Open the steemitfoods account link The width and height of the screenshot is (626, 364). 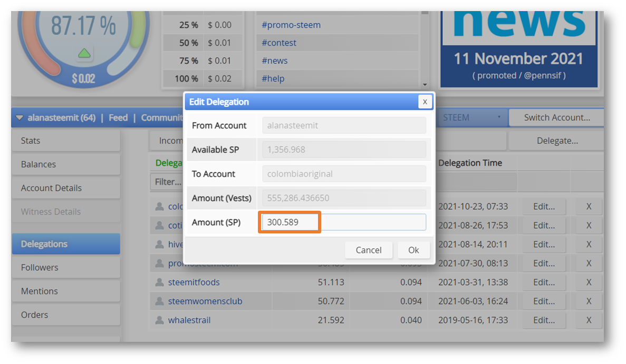(194, 282)
